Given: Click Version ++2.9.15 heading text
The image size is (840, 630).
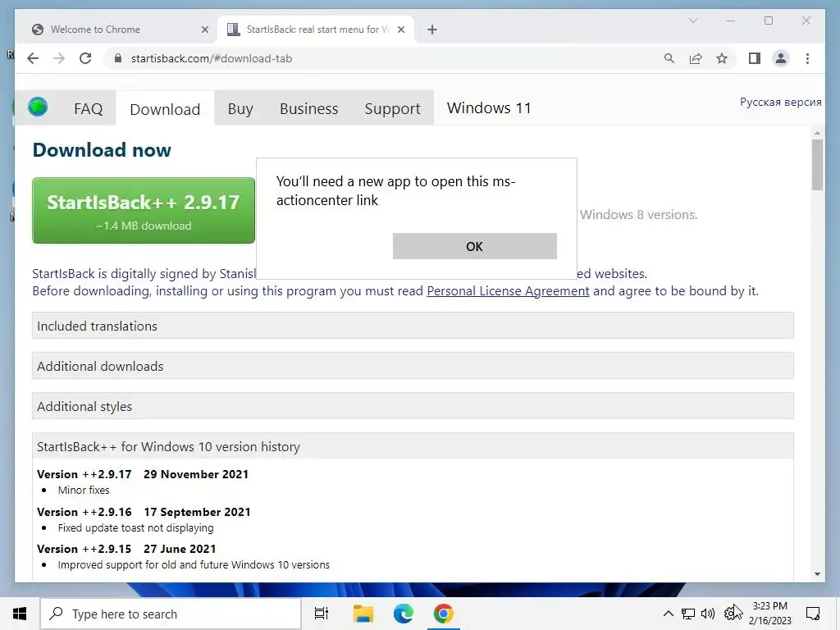Looking at the screenshot, I should click(84, 549).
